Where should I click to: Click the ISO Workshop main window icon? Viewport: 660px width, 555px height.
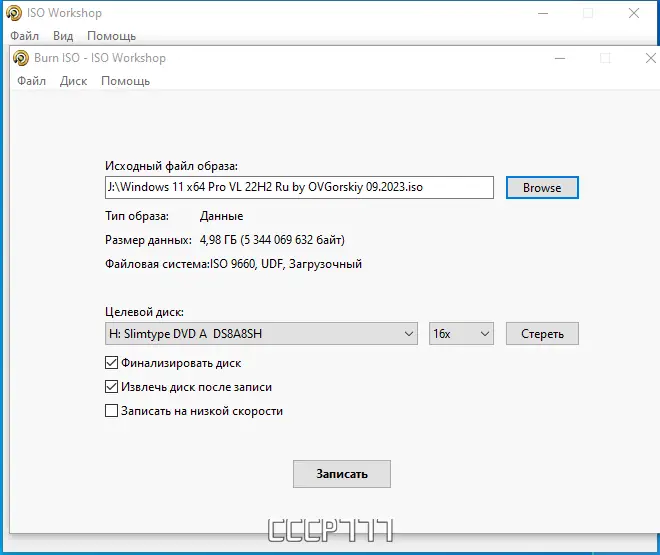[x=14, y=13]
